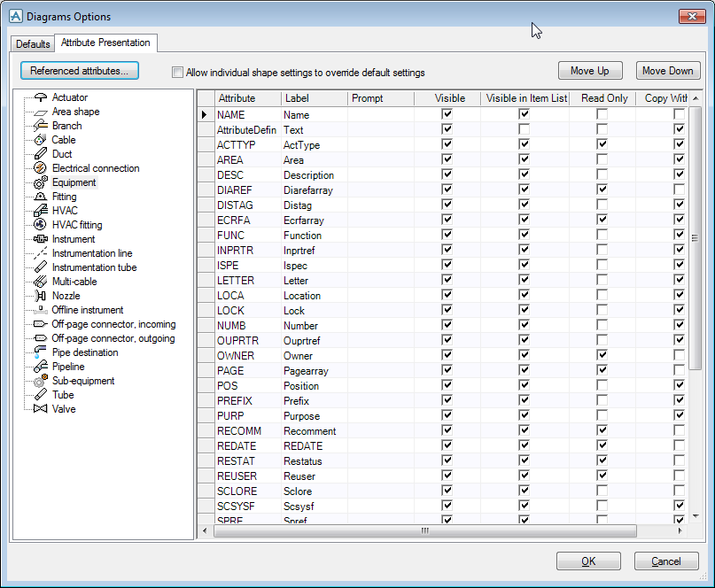The image size is (715, 588).
Task: Click the Duct icon
Action: [41, 153]
